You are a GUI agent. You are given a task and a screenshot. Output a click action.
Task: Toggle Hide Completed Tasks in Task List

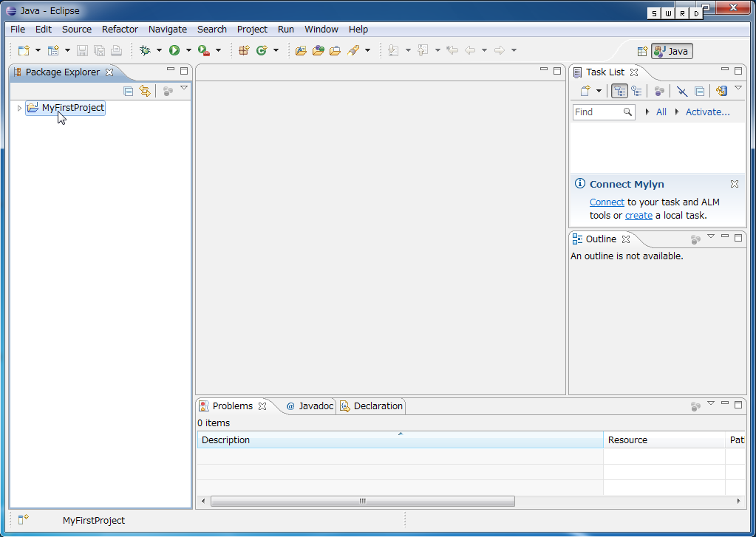(682, 91)
